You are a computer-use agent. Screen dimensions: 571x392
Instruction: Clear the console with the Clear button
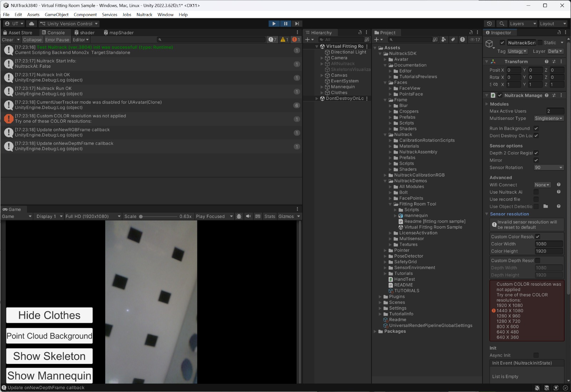[x=7, y=40]
